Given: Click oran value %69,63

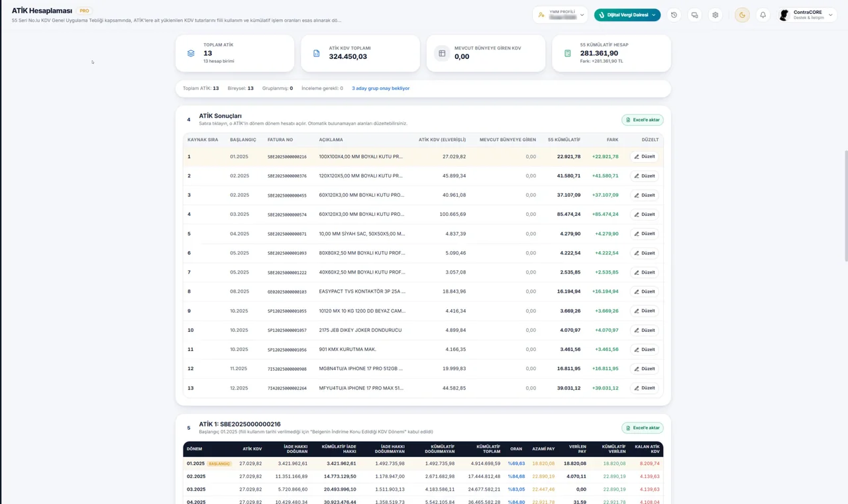Looking at the screenshot, I should (x=516, y=464).
